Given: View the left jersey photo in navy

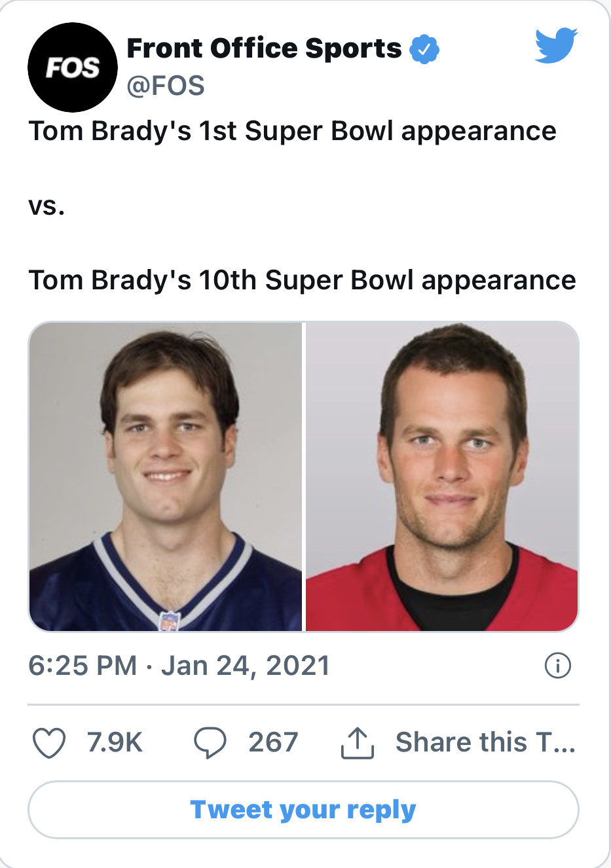Looking at the screenshot, I should [166, 477].
